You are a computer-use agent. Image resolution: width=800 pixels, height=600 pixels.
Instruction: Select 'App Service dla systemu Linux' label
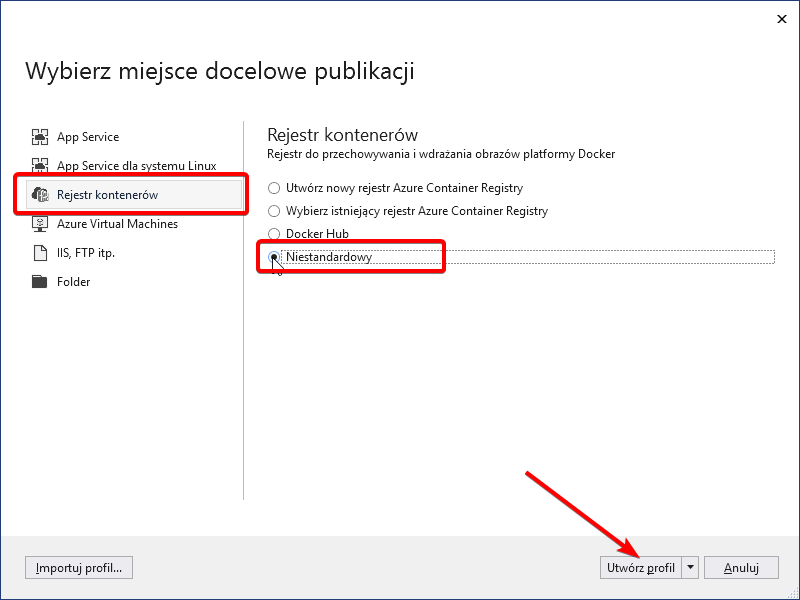(x=136, y=165)
